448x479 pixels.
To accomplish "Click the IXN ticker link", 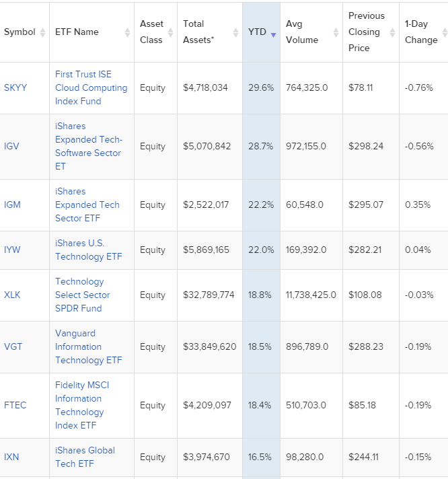I will 11,457.
